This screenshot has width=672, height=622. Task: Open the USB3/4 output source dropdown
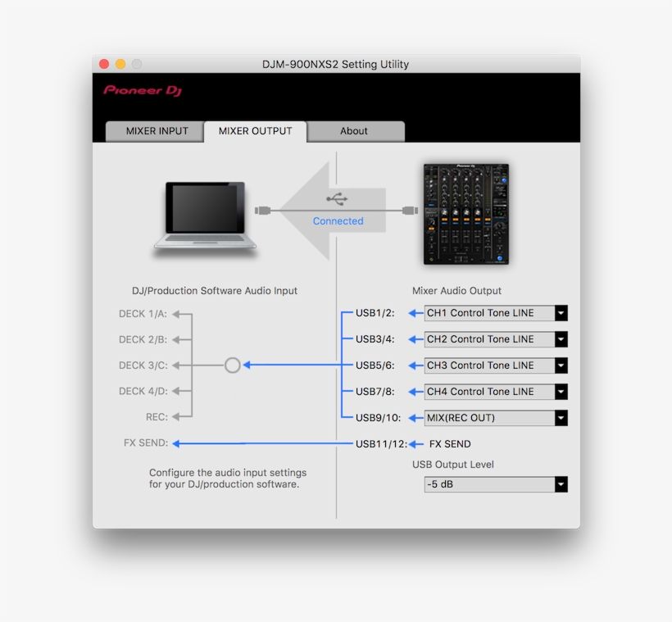pyautogui.click(x=496, y=339)
